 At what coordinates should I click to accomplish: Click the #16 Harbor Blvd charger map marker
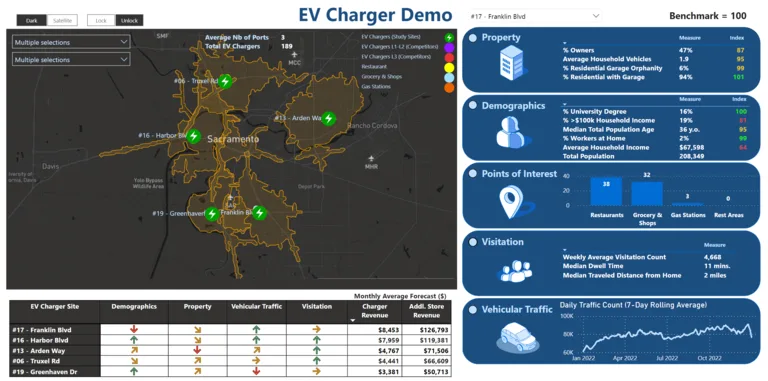tap(194, 136)
